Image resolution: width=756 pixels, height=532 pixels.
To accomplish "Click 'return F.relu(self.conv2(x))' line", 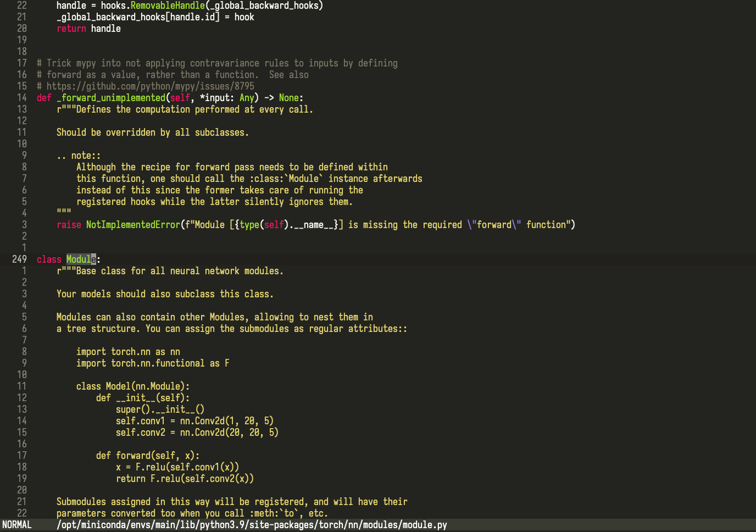I will (185, 479).
